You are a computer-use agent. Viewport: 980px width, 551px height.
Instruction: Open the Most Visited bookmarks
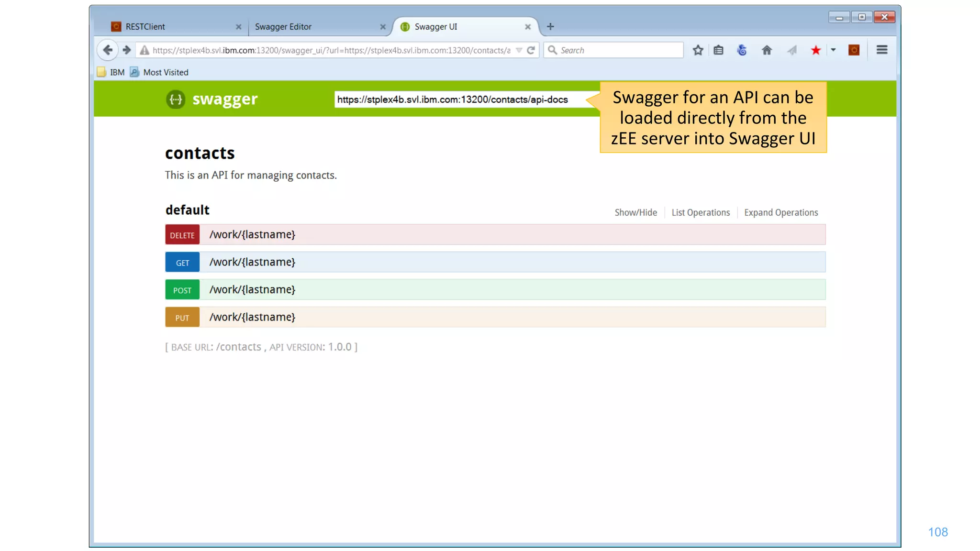159,72
